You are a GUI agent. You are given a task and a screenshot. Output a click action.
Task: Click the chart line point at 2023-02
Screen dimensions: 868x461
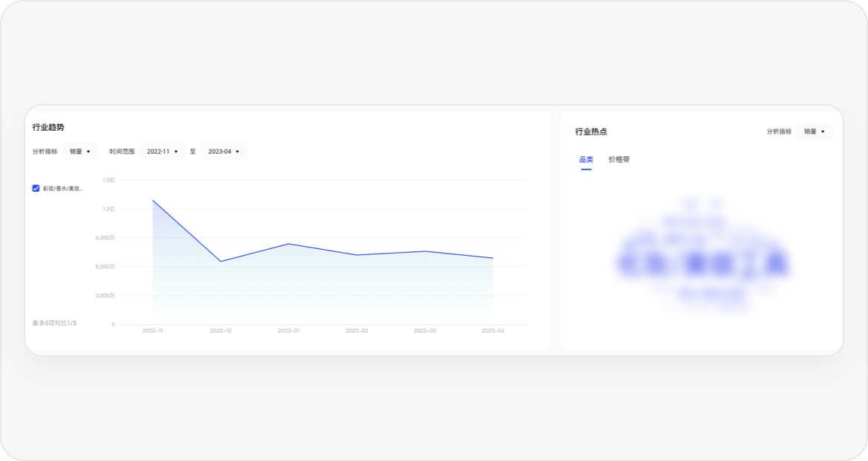tap(357, 255)
